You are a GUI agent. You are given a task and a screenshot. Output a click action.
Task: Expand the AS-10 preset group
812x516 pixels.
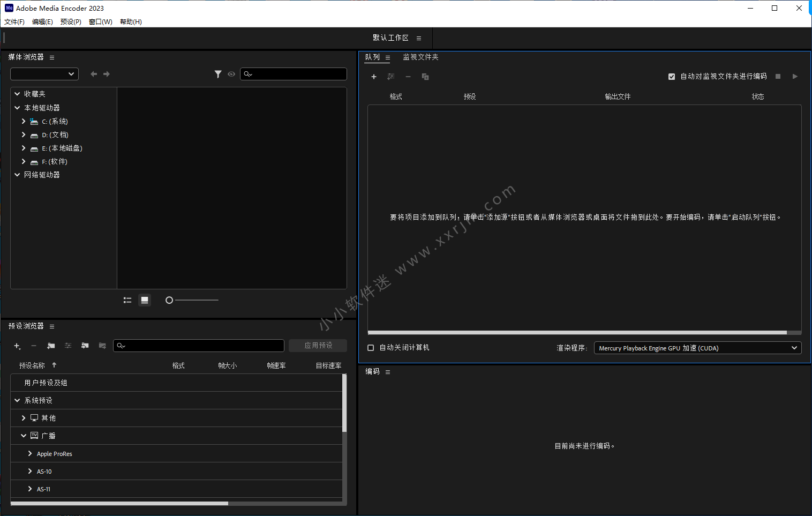[30, 471]
